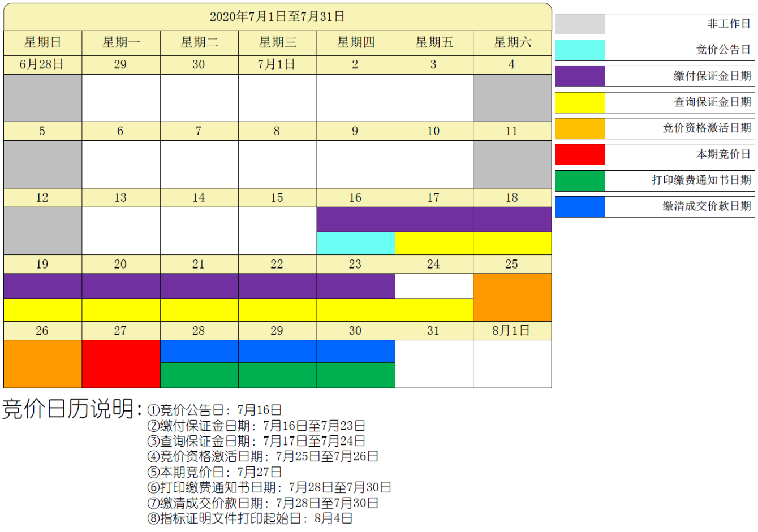Click the yellow 查询保证金日期 legend swatch
Viewport: 758px width, 532px height.
[580, 103]
